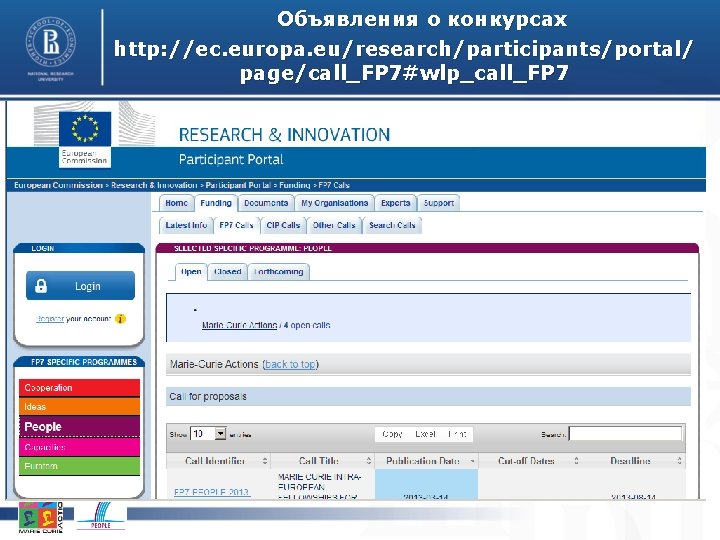
Task: Click the Excel export button
Action: pyautogui.click(x=425, y=434)
